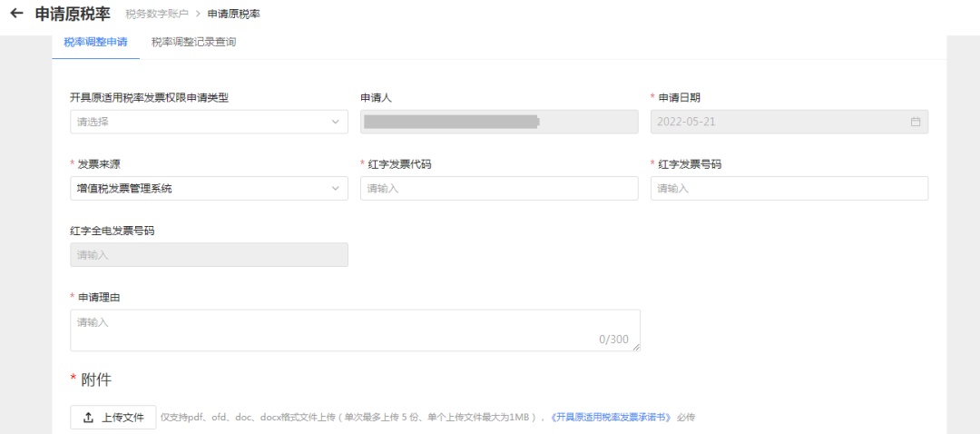The image size is (980, 434).
Task: Switch to the 税率调整申请 tab
Action: coord(95,42)
